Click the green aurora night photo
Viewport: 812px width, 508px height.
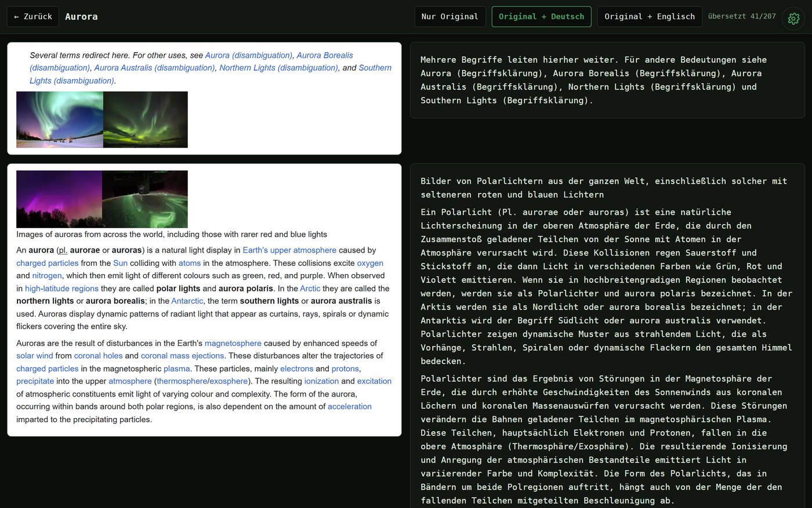146,120
